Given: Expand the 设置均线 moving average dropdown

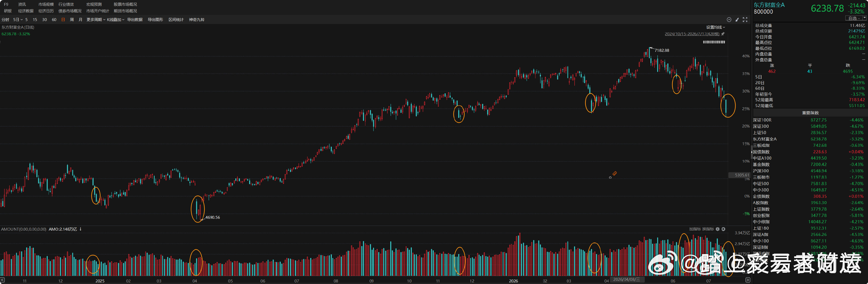Looking at the screenshot, I should pos(716,28).
